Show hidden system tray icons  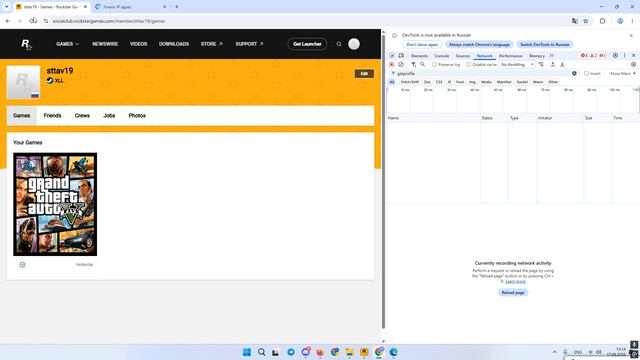tap(554, 352)
